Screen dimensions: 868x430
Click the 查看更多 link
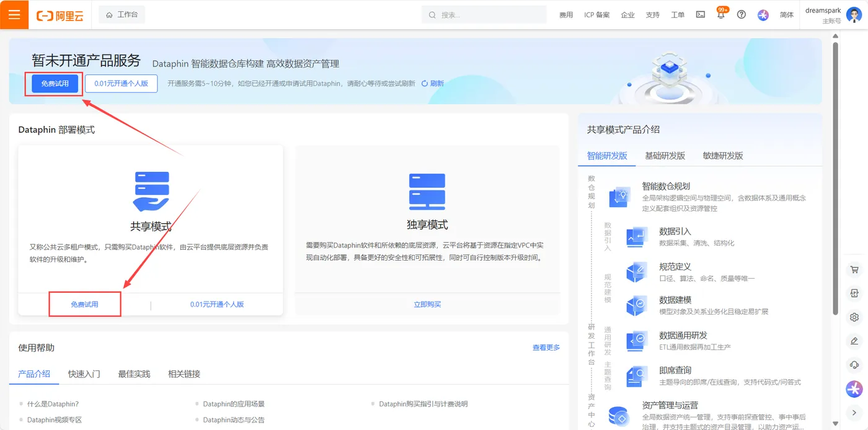tap(546, 347)
